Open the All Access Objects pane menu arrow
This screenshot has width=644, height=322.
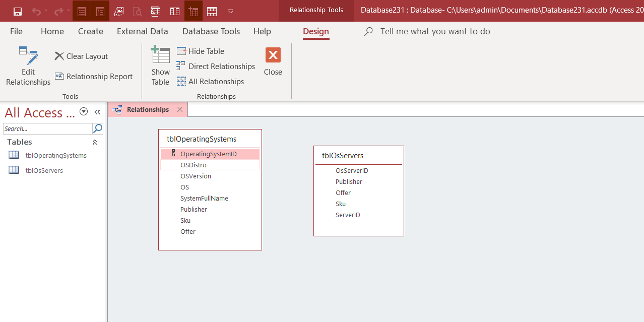[84, 112]
